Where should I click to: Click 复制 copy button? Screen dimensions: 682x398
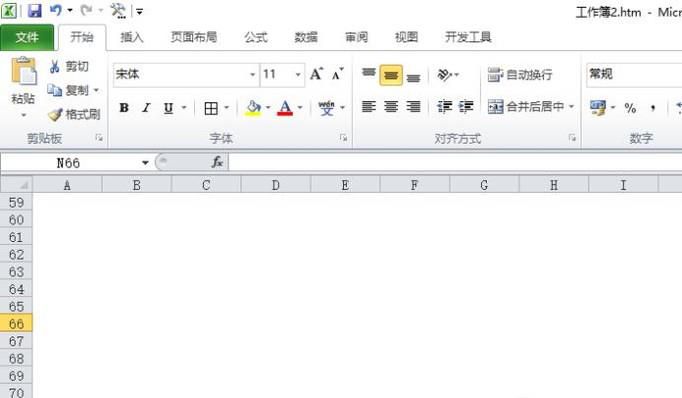(68, 90)
